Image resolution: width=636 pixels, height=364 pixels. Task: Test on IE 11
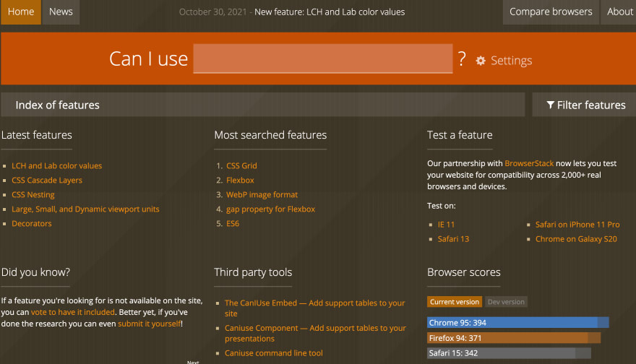pos(446,225)
